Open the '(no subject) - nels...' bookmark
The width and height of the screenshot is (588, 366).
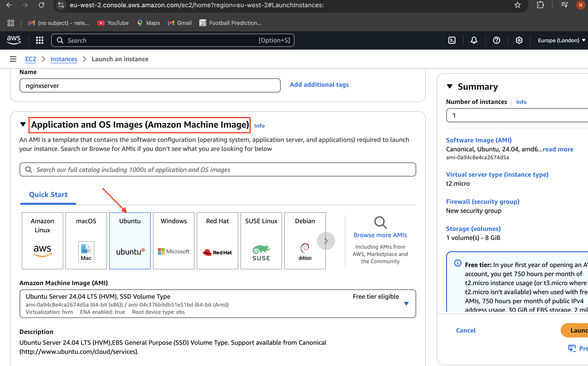[x=58, y=23]
